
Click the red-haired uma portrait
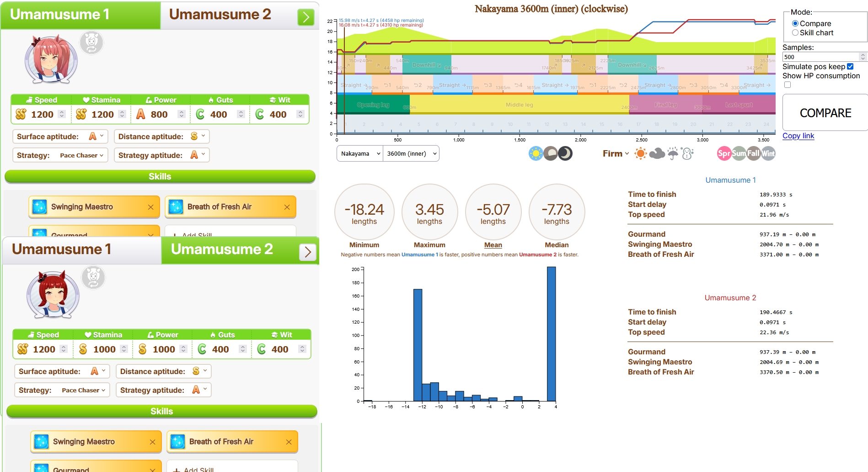(53, 294)
